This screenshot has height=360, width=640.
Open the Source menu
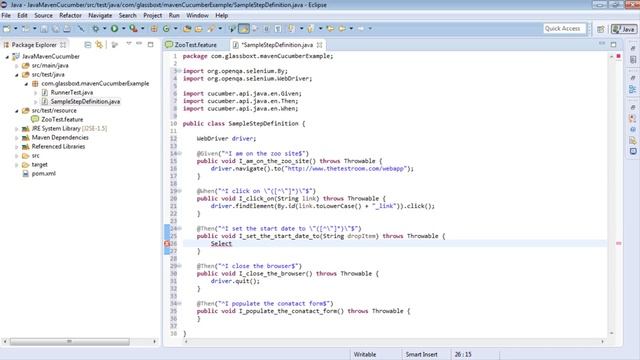point(43,16)
